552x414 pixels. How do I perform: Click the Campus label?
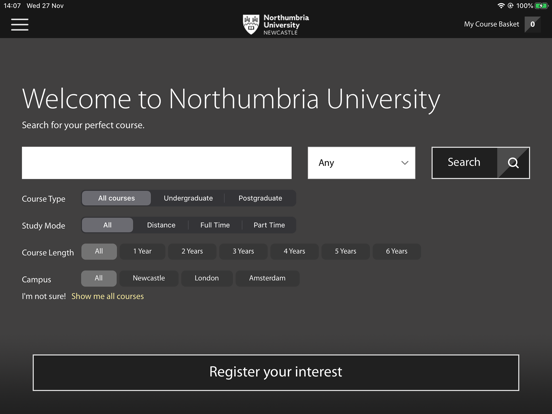[36, 280]
